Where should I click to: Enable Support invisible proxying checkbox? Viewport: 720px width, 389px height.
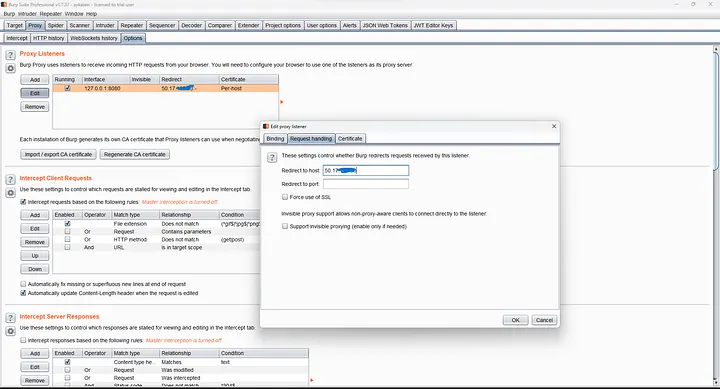pyautogui.click(x=285, y=226)
